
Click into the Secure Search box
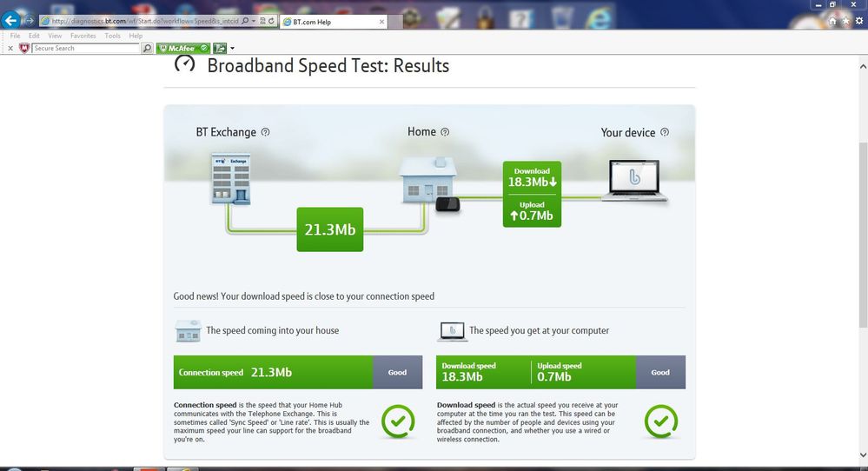click(86, 48)
